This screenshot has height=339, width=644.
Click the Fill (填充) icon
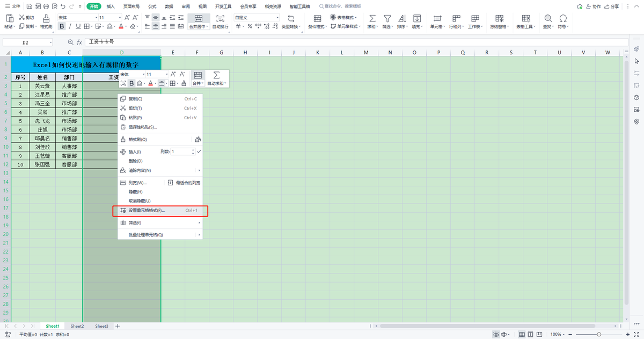point(417,18)
